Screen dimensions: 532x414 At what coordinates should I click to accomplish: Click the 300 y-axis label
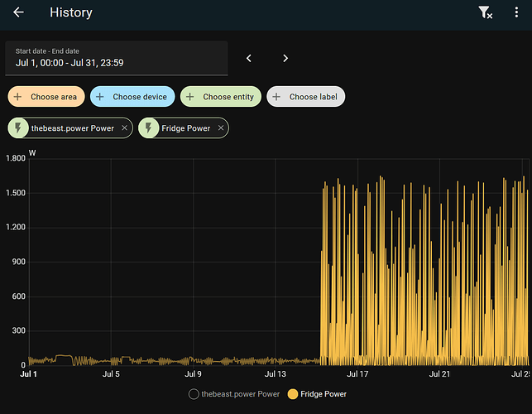(x=19, y=331)
